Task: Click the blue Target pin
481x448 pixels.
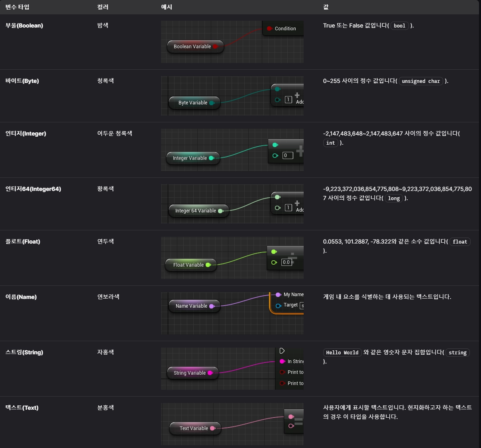Action: pyautogui.click(x=278, y=306)
